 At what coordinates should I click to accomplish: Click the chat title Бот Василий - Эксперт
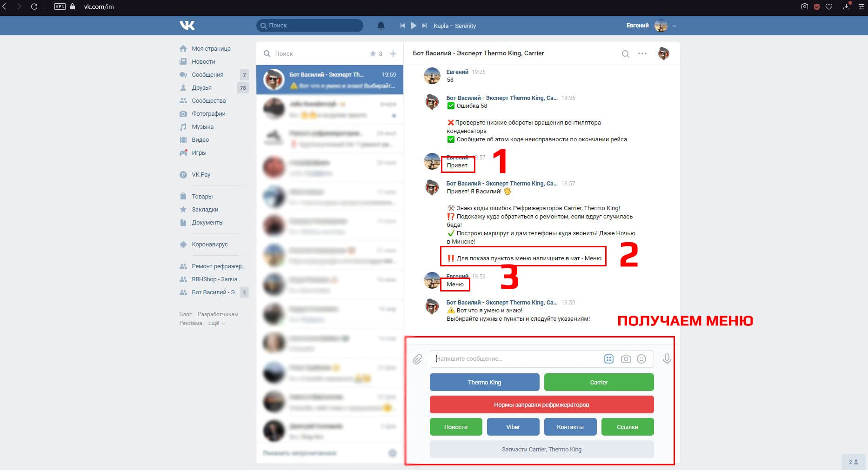(478, 53)
